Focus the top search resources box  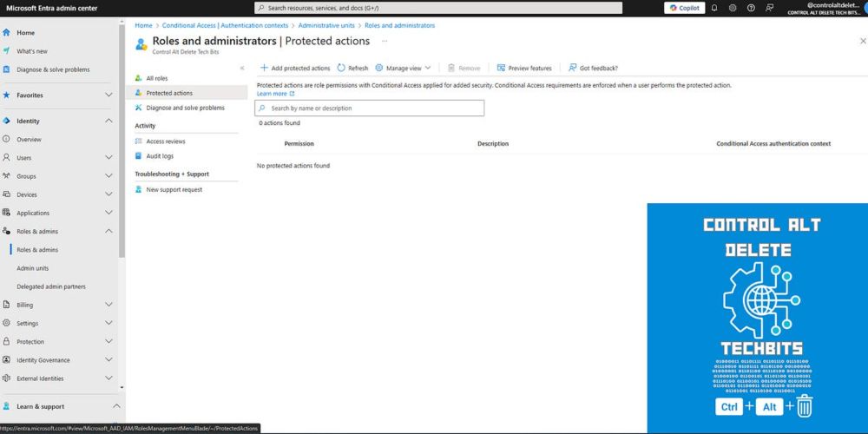[437, 9]
